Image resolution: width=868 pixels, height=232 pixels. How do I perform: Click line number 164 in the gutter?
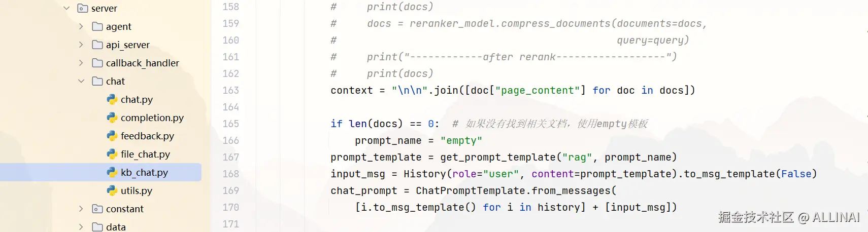point(230,107)
